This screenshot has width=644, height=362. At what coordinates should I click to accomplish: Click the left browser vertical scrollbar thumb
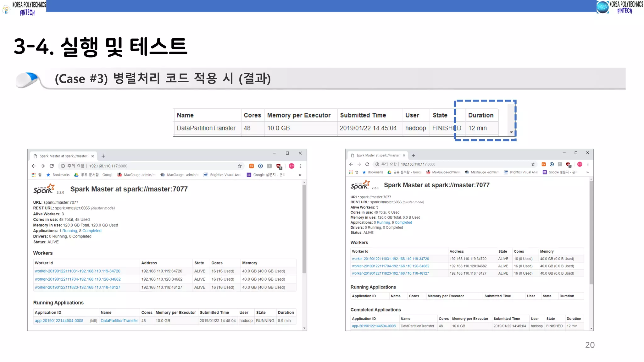click(x=304, y=229)
